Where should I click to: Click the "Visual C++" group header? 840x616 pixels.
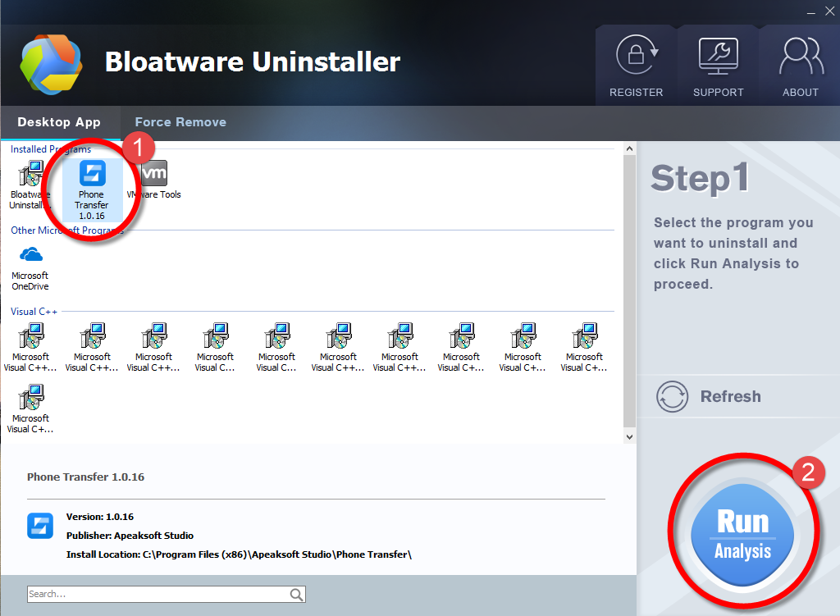(34, 311)
